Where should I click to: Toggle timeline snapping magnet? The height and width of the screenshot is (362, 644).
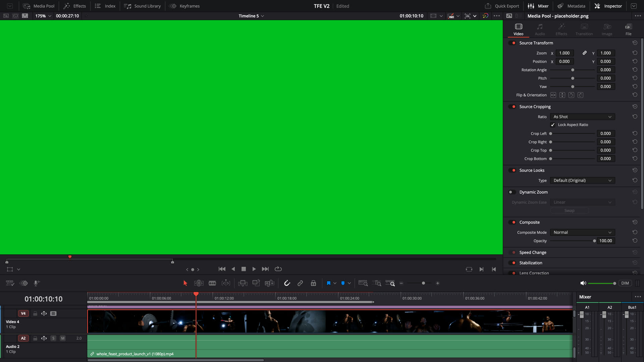(287, 283)
